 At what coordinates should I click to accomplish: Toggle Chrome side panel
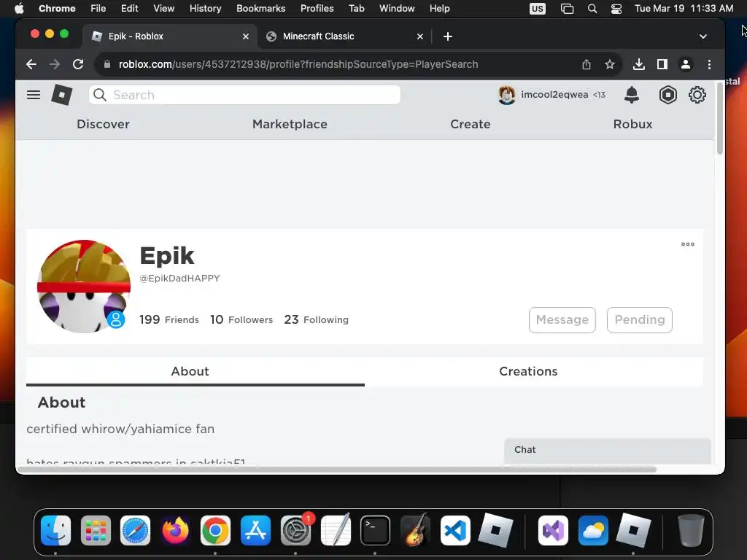662,64
